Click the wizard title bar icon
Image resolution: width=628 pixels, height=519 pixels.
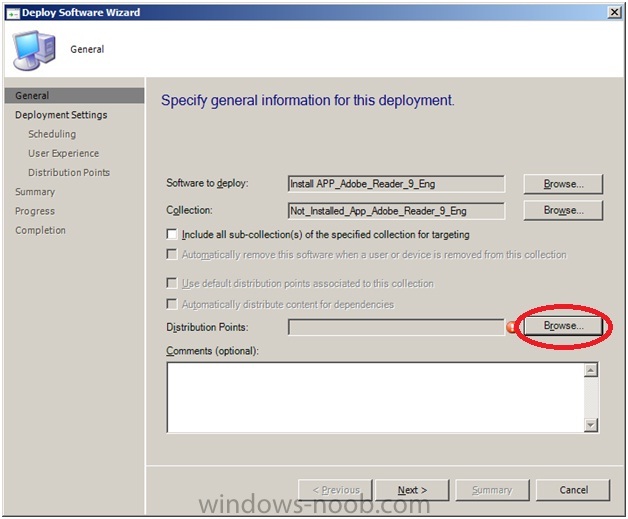(13, 13)
